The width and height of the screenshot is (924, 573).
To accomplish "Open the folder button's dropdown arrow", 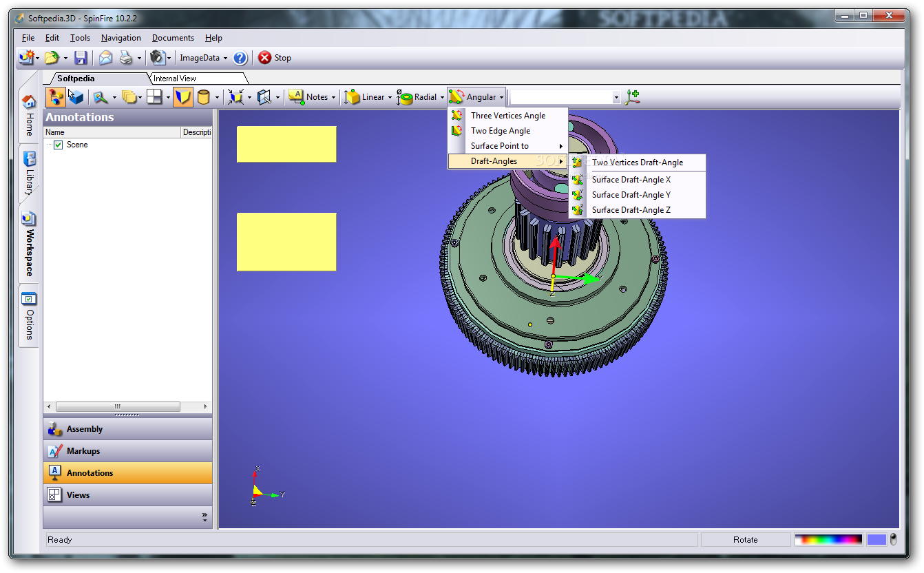I will tap(65, 59).
